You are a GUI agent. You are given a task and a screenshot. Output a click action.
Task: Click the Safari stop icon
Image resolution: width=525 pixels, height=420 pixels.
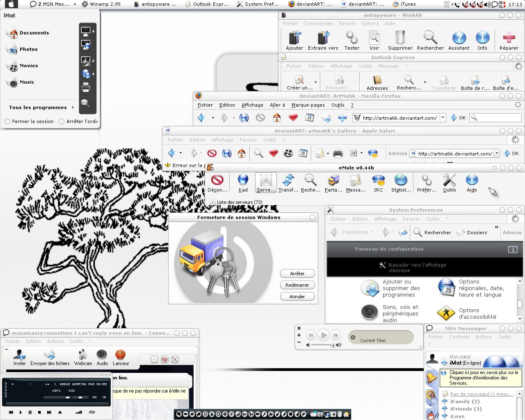(x=212, y=153)
